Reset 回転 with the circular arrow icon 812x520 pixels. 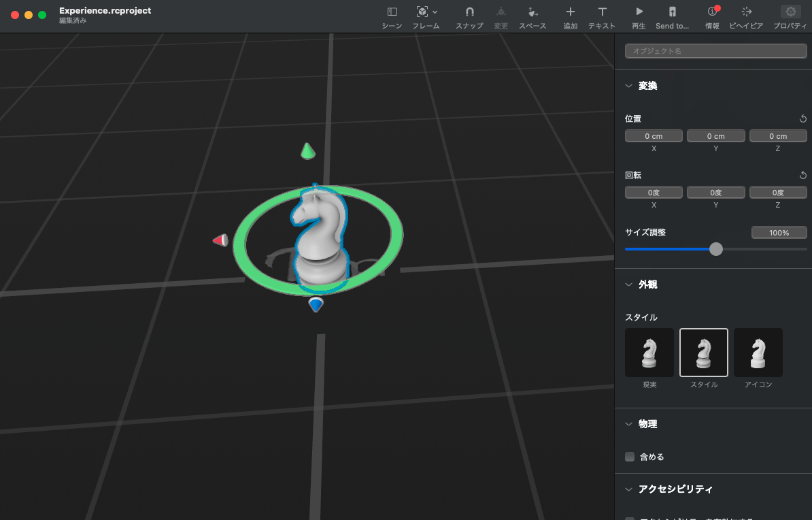click(802, 175)
